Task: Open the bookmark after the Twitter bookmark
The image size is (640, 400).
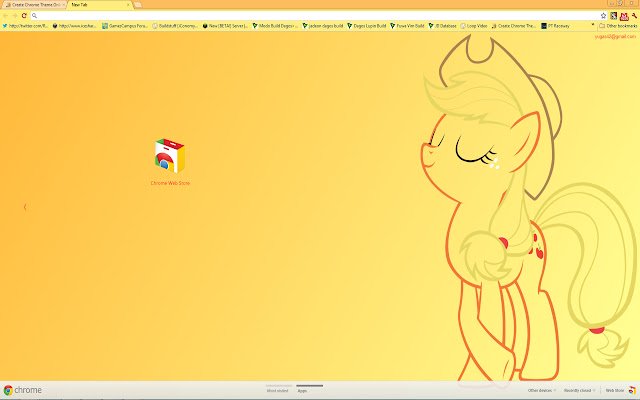Action: pyautogui.click(x=75, y=26)
